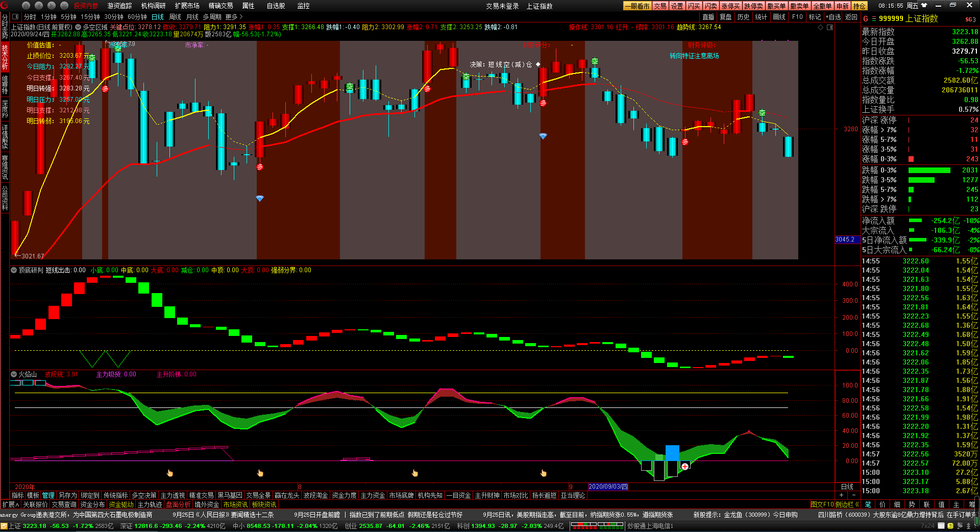980x532 pixels.
Task: Click the diamond icon above price axis
Action: [820, 27]
